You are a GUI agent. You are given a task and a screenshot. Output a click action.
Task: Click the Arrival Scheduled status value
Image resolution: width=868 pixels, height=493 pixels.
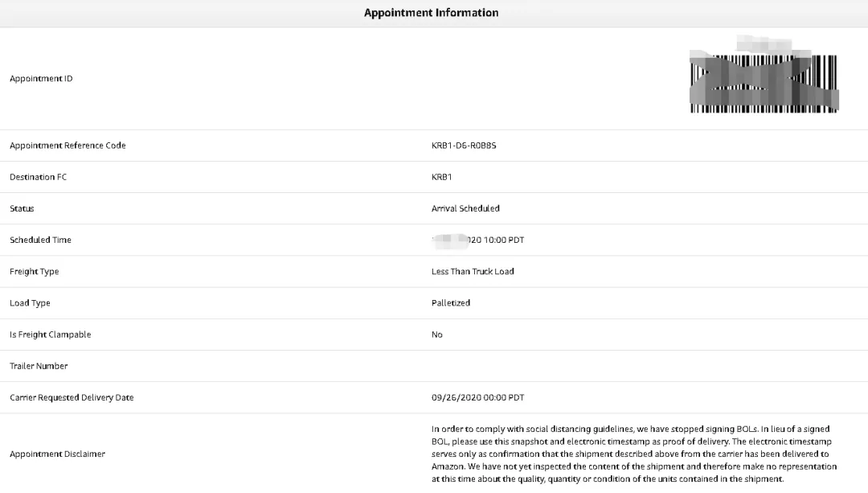pos(465,209)
